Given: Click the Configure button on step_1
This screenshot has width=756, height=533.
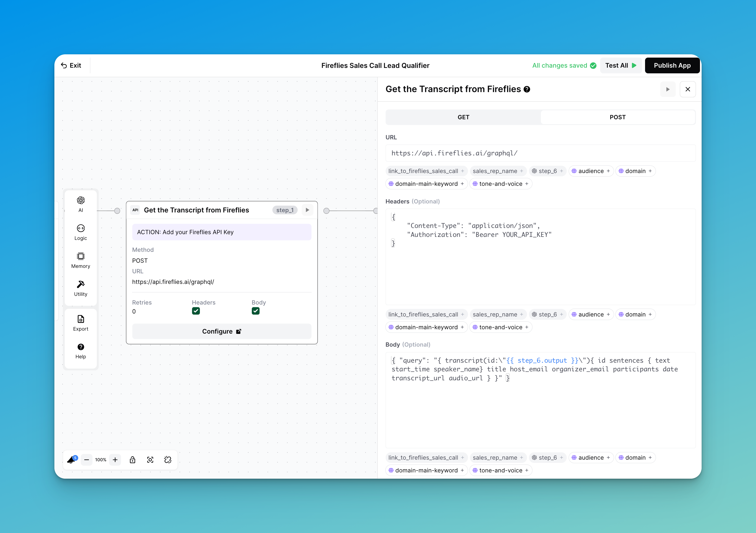Looking at the screenshot, I should click(x=222, y=331).
